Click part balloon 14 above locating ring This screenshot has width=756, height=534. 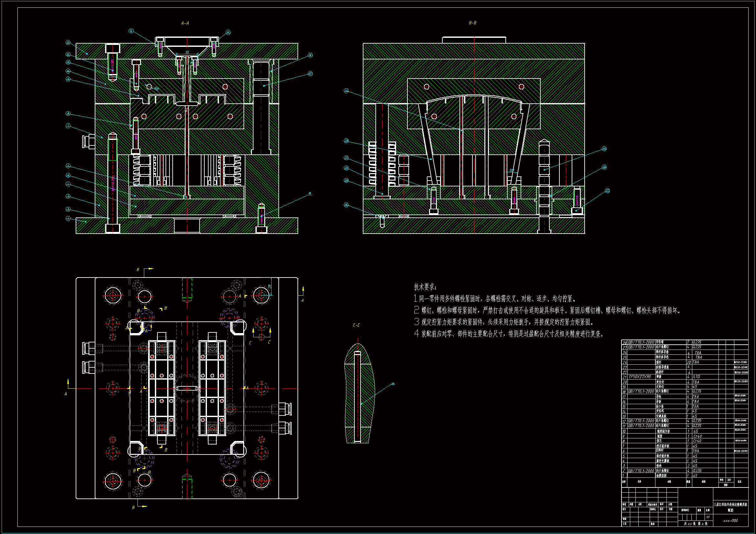[x=131, y=31]
